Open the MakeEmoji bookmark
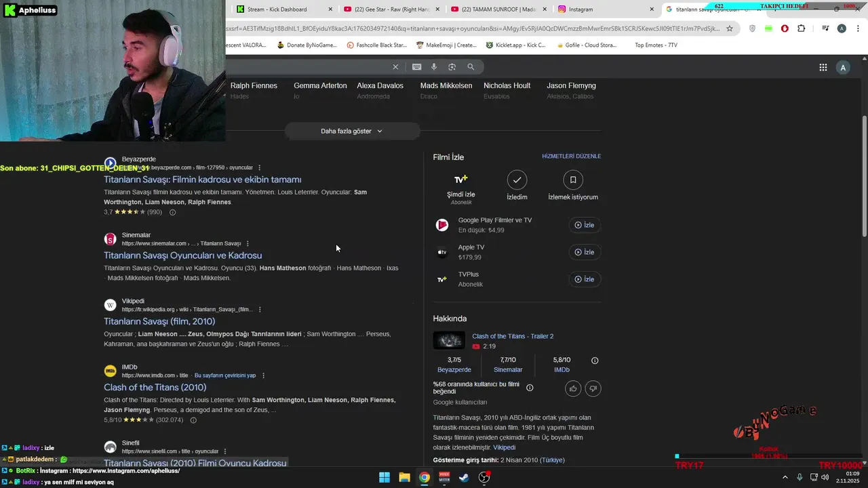 click(x=446, y=45)
